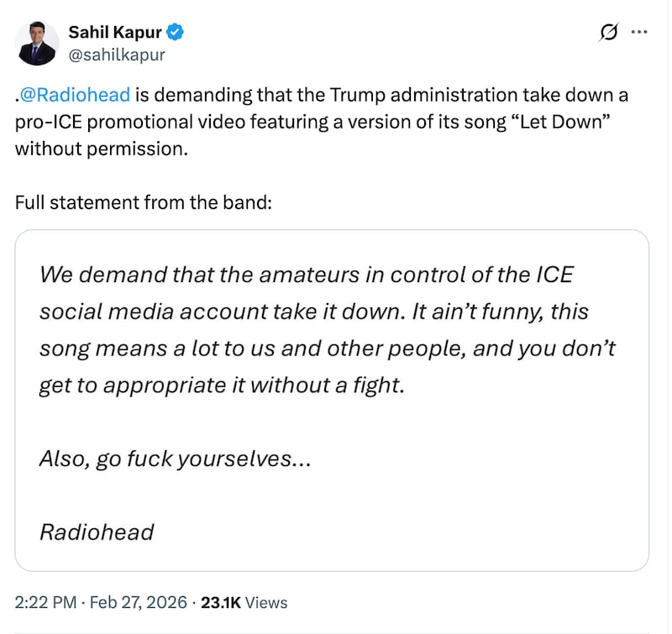
Task: Open the three-dot More options menu
Action: 639,33
